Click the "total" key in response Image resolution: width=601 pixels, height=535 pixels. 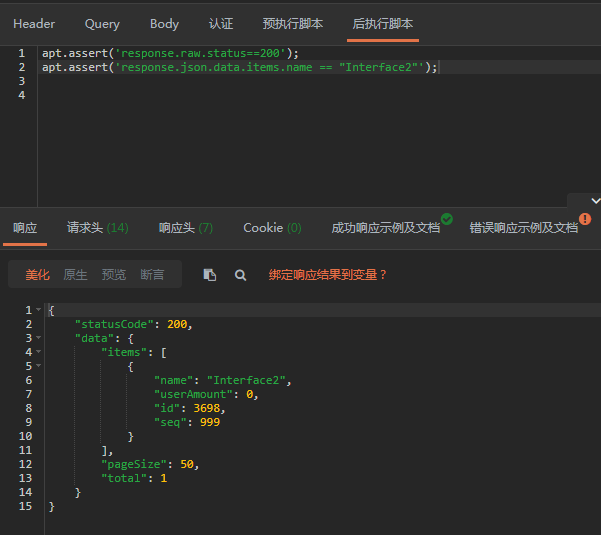[124, 478]
